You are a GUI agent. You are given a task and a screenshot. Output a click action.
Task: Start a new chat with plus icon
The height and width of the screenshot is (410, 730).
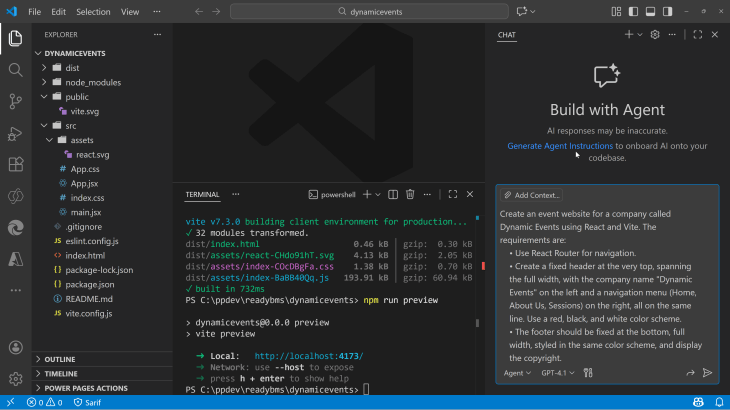point(629,34)
